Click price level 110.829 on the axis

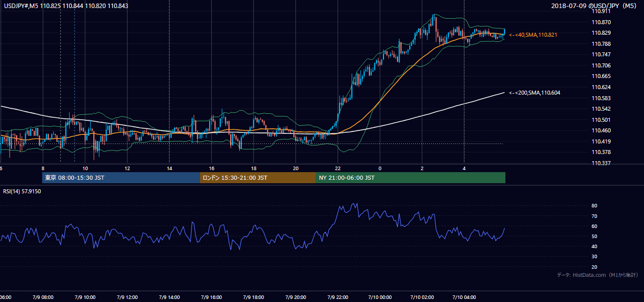(601, 33)
